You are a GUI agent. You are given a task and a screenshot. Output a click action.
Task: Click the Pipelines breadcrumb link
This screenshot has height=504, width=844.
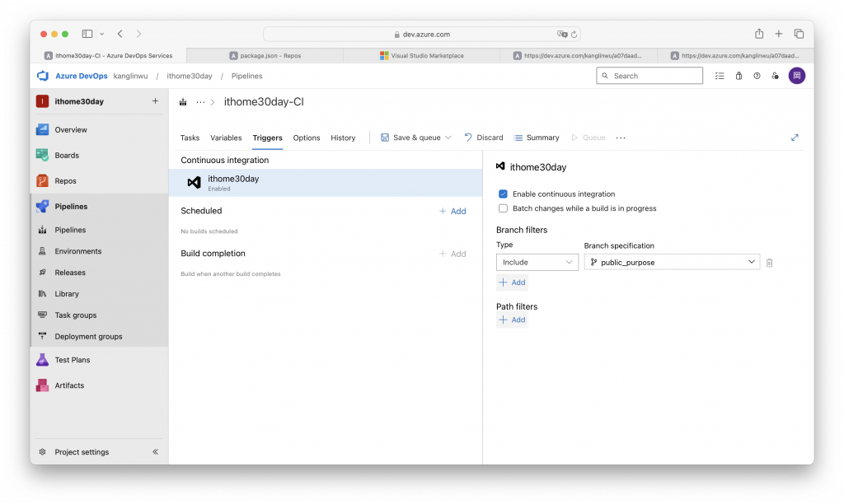click(x=247, y=76)
